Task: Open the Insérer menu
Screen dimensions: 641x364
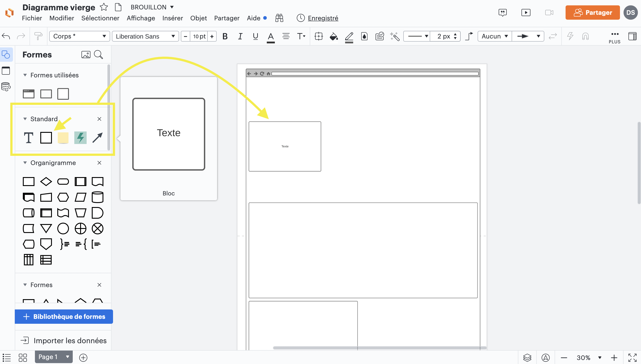Action: (173, 18)
